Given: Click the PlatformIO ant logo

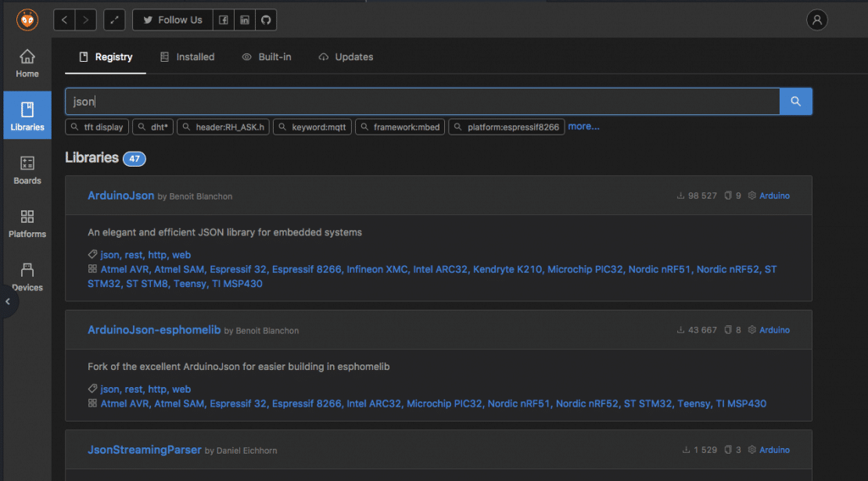Looking at the screenshot, I should pyautogui.click(x=27, y=20).
